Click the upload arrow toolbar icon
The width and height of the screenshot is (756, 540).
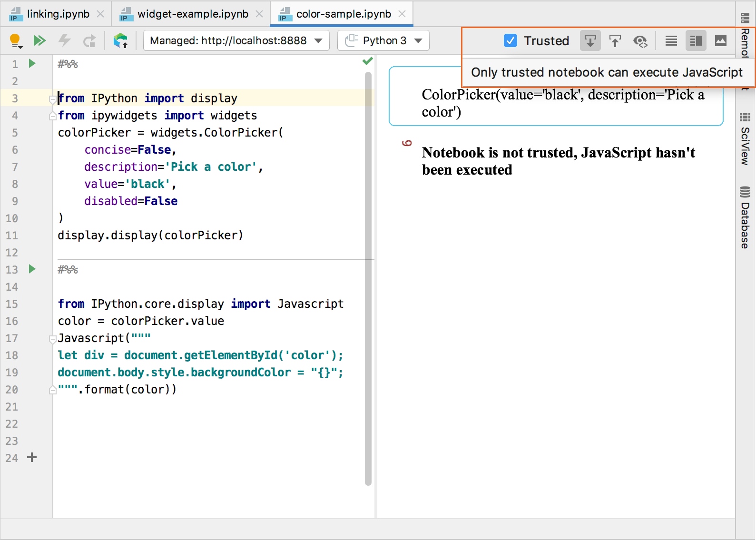pos(615,41)
